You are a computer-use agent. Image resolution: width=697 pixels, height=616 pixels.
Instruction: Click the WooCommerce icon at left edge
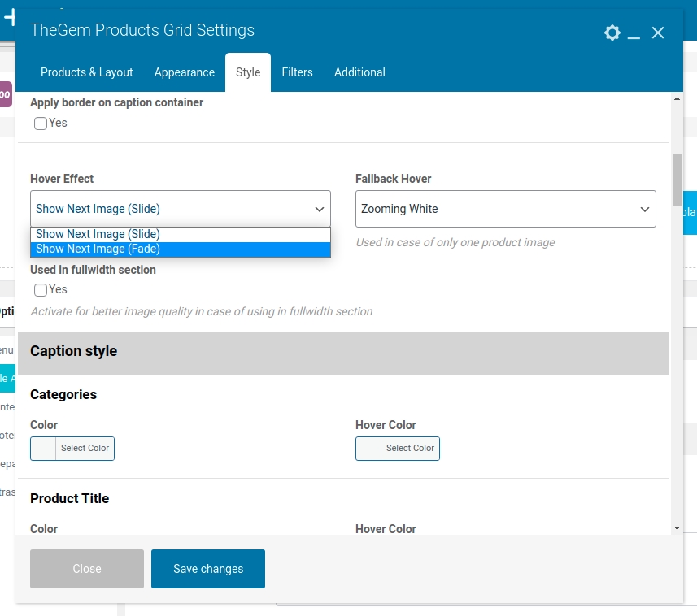click(6, 94)
